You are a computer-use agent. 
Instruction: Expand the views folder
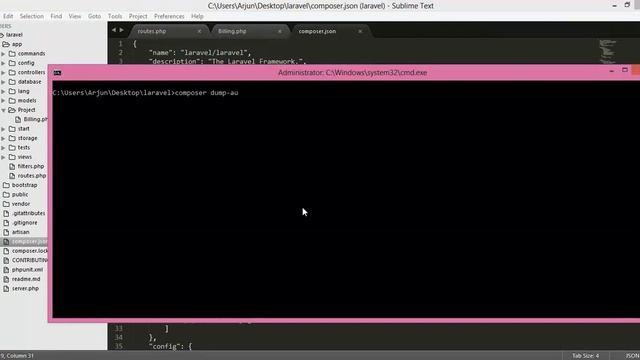[3, 157]
